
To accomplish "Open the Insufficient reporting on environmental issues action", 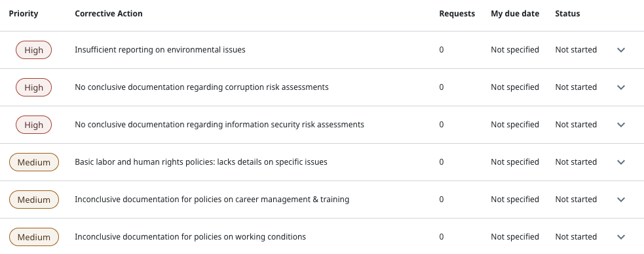I will pyautogui.click(x=160, y=50).
